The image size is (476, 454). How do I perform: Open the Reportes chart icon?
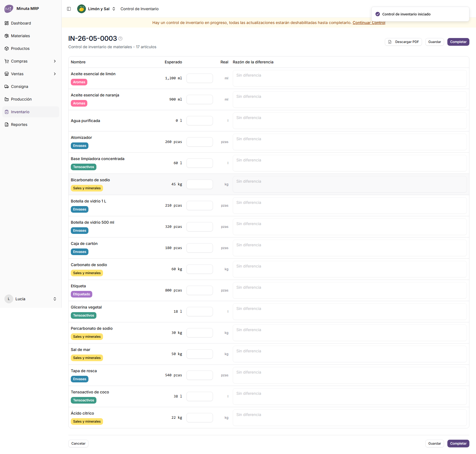click(7, 125)
